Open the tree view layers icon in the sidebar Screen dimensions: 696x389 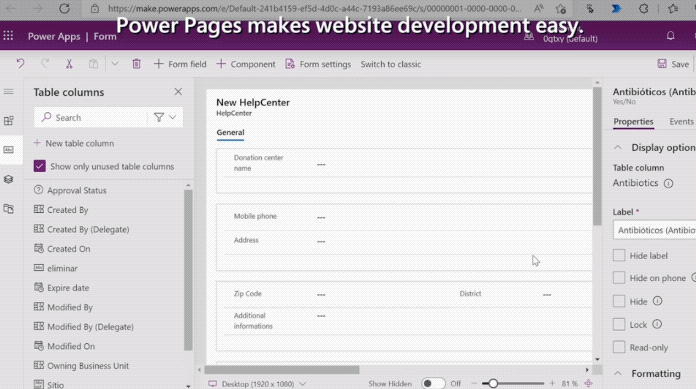pos(8,179)
